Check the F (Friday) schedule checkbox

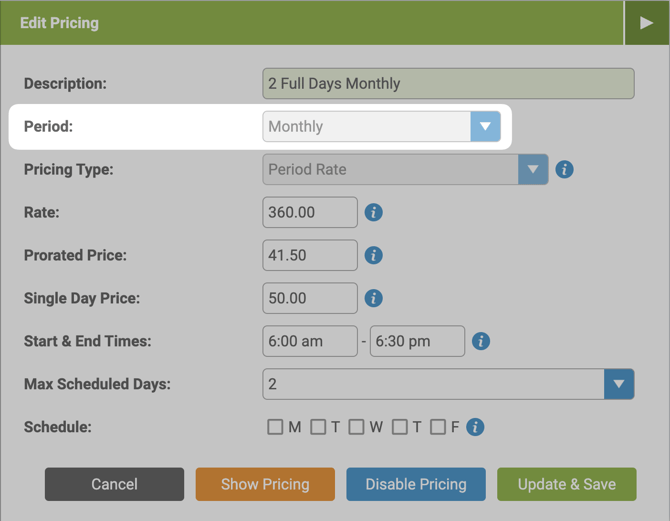(438, 427)
